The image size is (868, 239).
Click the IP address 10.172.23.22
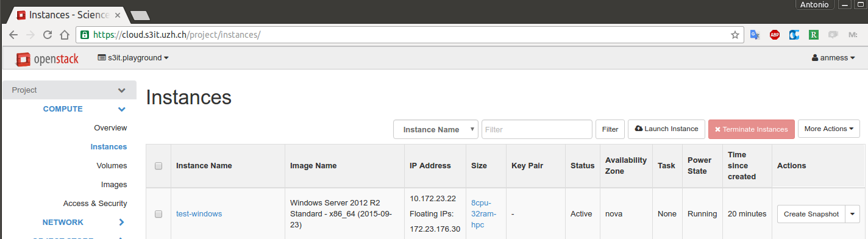pyautogui.click(x=433, y=199)
